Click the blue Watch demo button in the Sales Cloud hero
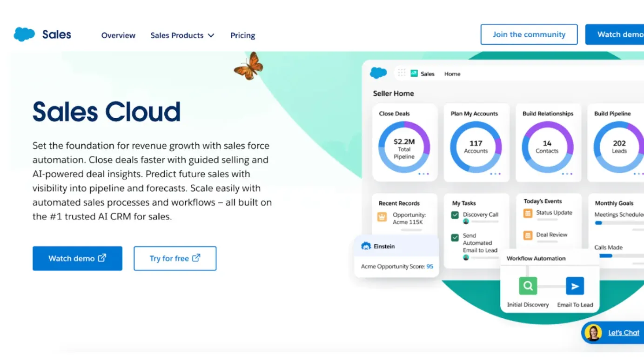The image size is (644, 362). 77,258
